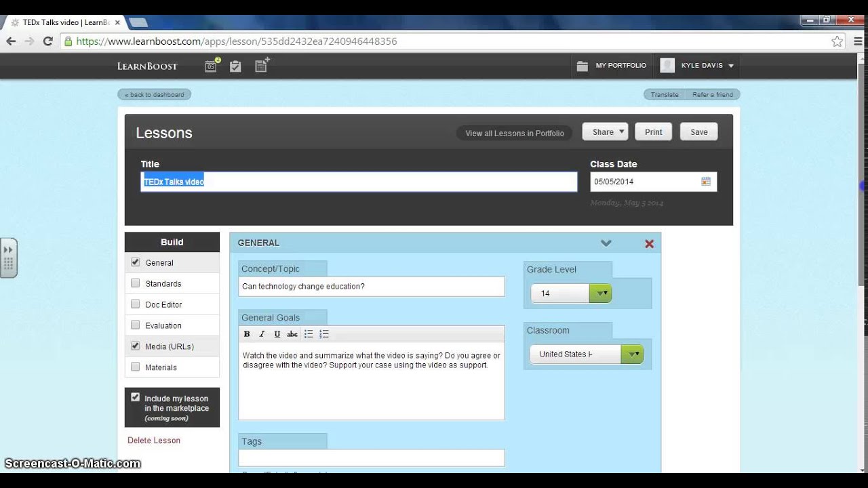Image resolution: width=868 pixels, height=488 pixels.
Task: Click the lesson Title input field
Action: point(359,182)
